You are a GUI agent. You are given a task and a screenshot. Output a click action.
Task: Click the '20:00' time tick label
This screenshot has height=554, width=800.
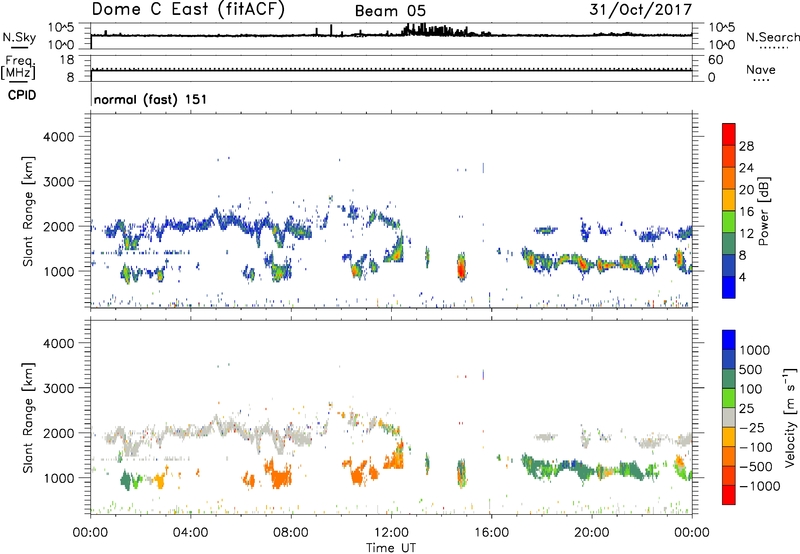pos(591,533)
